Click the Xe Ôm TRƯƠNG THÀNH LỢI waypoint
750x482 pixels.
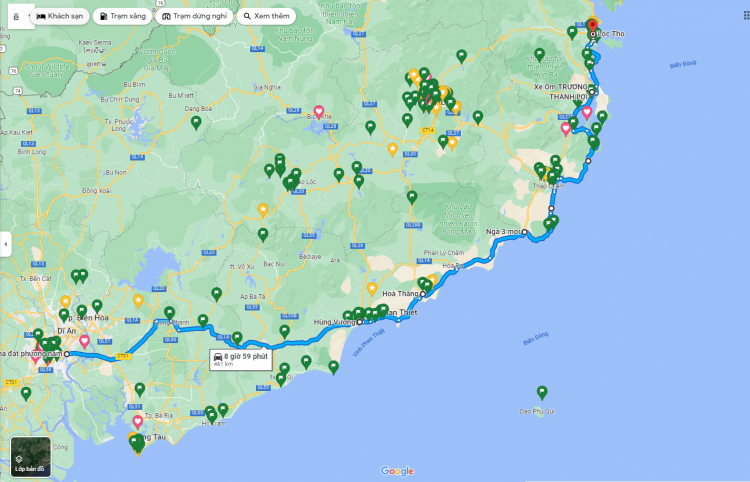592,91
